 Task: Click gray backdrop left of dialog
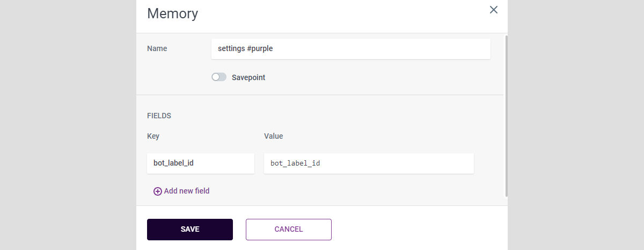[67, 125]
